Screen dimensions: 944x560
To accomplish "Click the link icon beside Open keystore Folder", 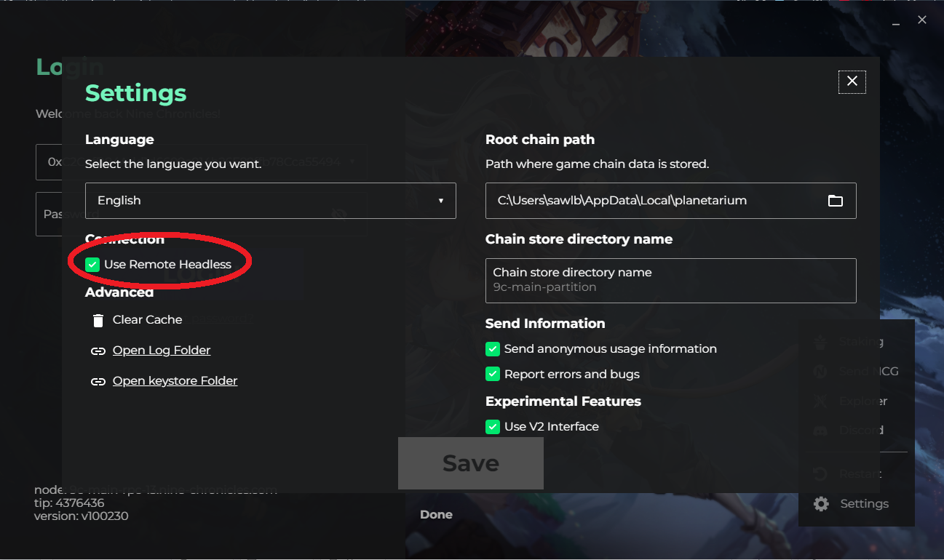I will click(98, 382).
